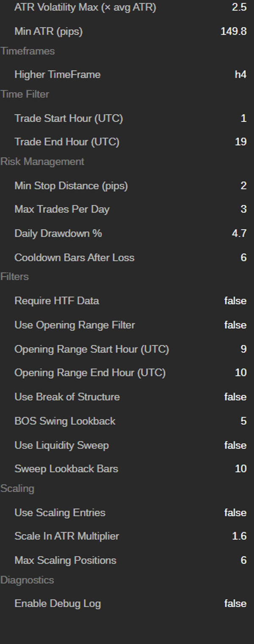Edit Trade Start Hour value field
The image size is (254, 644).
coord(243,118)
